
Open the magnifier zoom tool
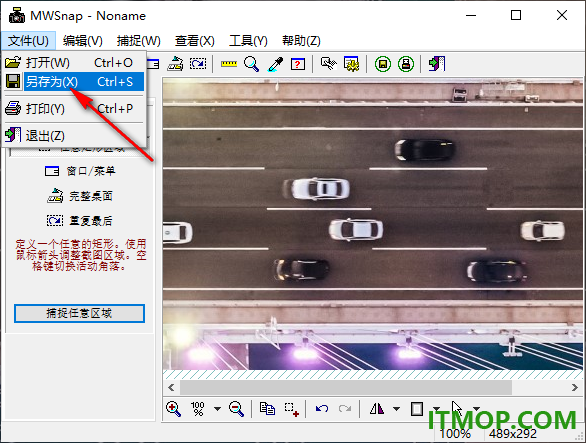point(252,64)
